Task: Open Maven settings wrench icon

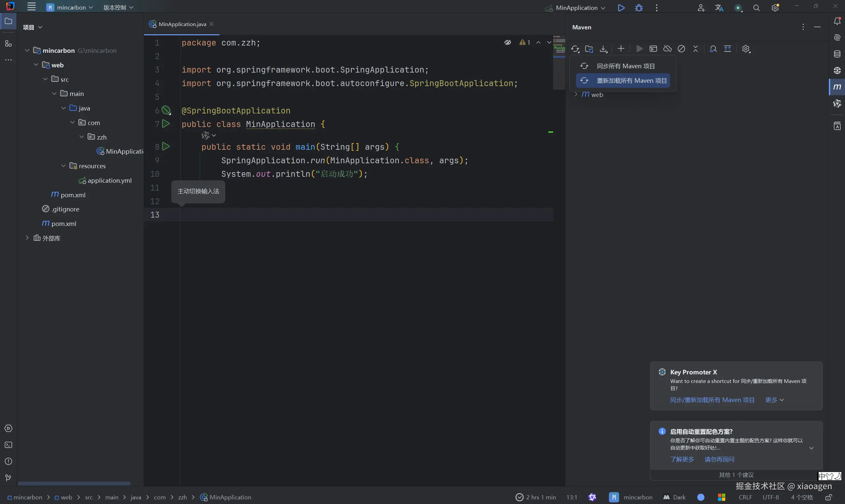Action: [746, 49]
